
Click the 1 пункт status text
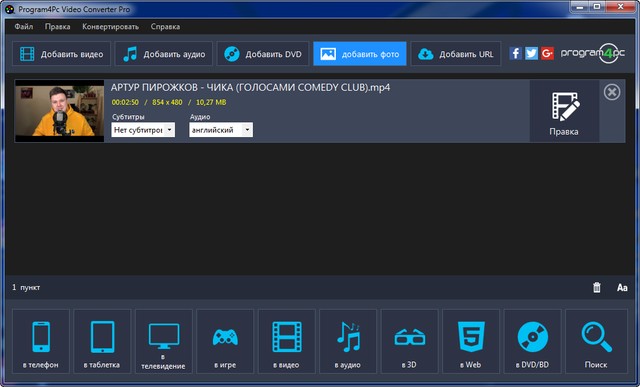[x=26, y=287]
